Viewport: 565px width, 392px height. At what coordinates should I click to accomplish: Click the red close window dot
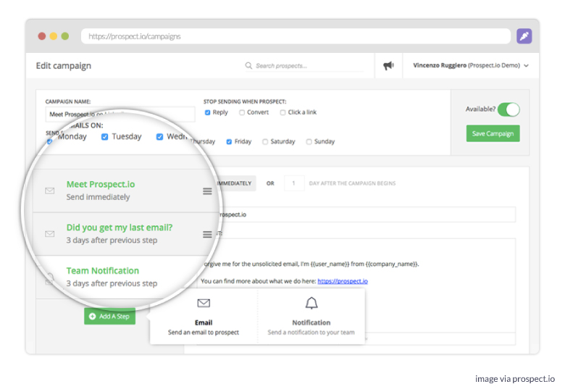click(42, 36)
